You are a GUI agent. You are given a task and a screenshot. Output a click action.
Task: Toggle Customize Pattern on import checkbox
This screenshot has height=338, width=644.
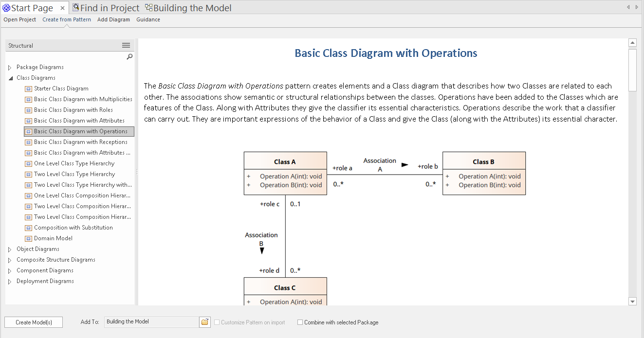pyautogui.click(x=217, y=322)
